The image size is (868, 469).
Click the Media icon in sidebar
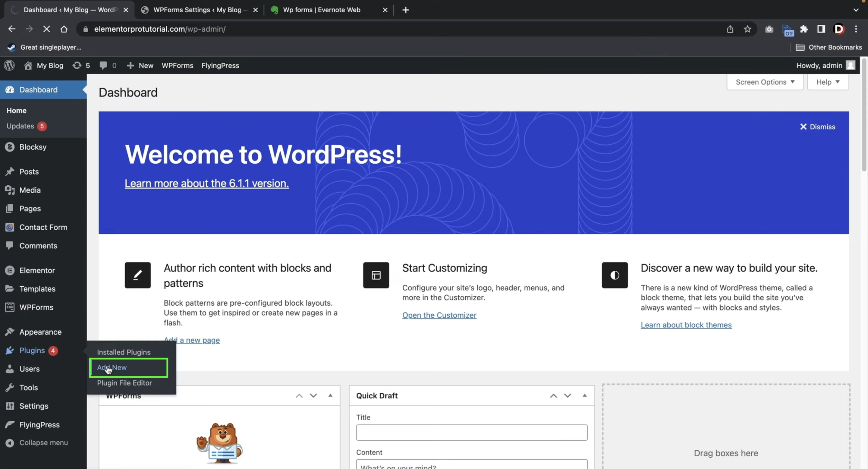10,190
